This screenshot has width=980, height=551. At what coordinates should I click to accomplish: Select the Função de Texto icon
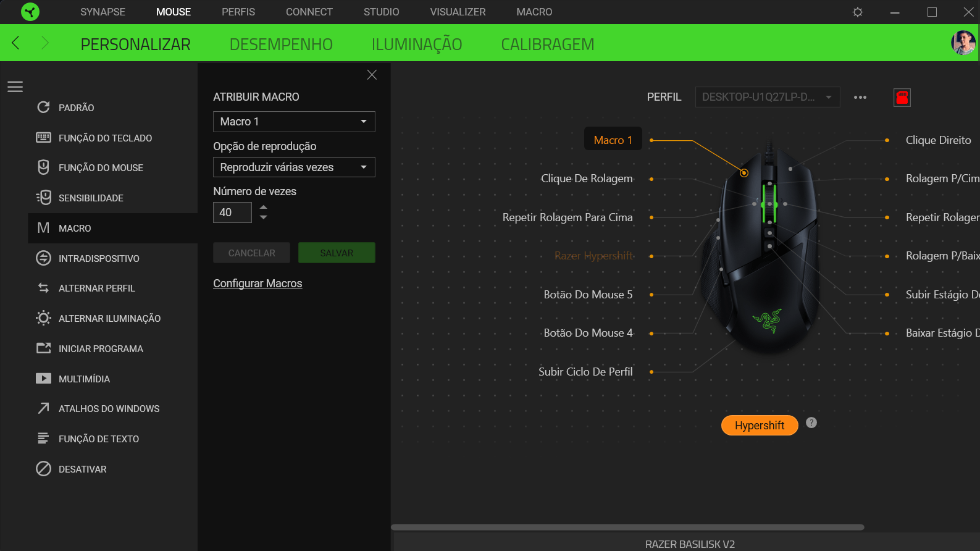click(x=43, y=439)
